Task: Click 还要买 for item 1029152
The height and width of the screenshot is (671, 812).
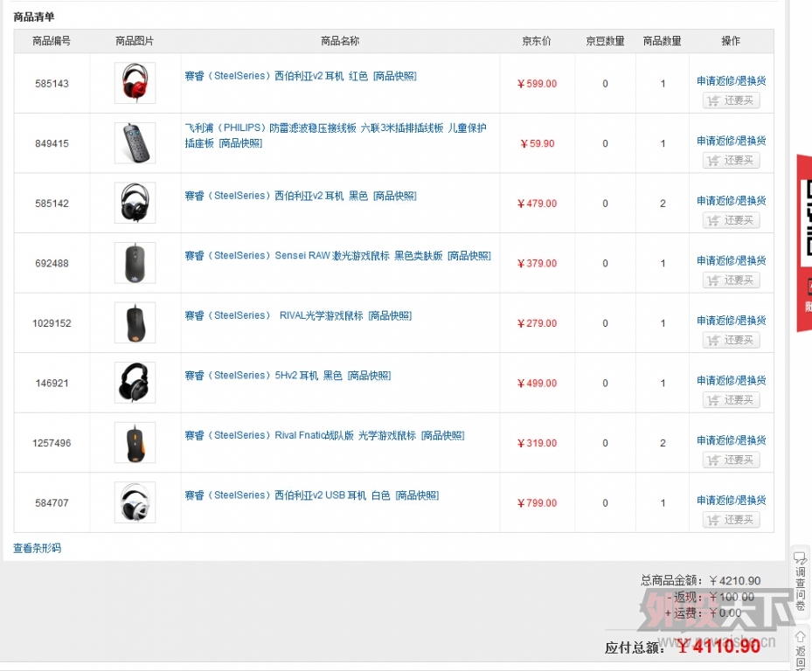Action: coord(732,340)
